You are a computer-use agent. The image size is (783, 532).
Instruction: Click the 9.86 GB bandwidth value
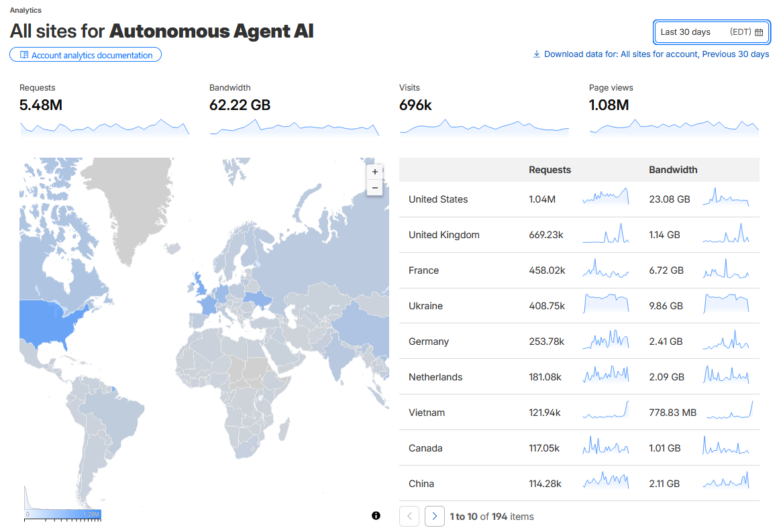click(x=666, y=306)
